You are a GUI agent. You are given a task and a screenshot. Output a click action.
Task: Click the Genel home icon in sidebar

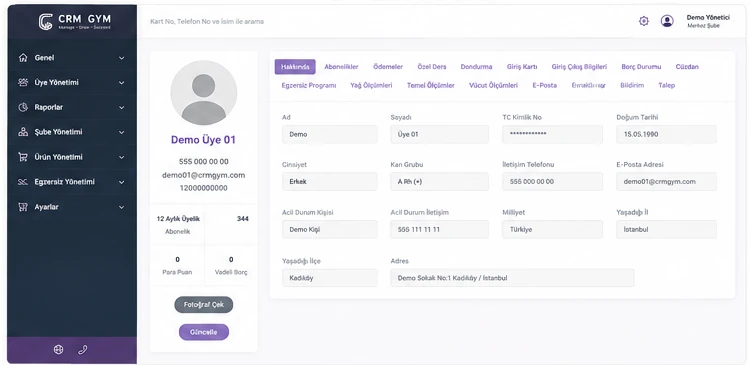tap(22, 58)
